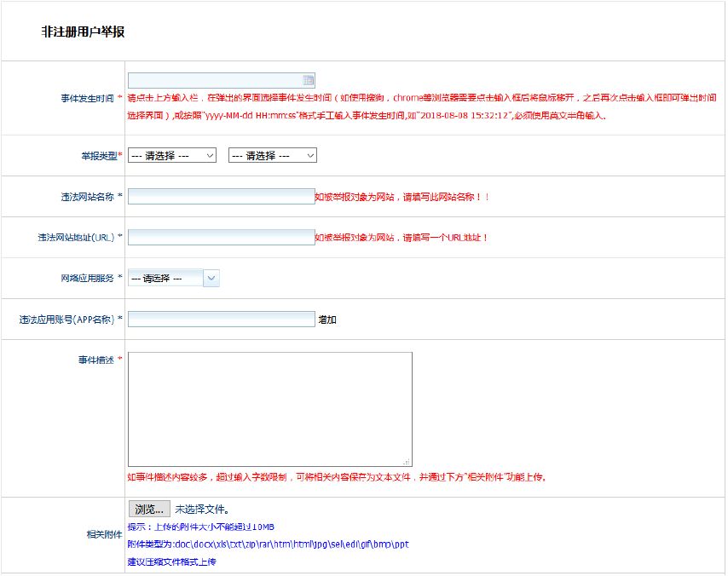Viewport: 728px width, 576px height.
Task: Focus the 违法网站名称 input field
Action: [222, 196]
